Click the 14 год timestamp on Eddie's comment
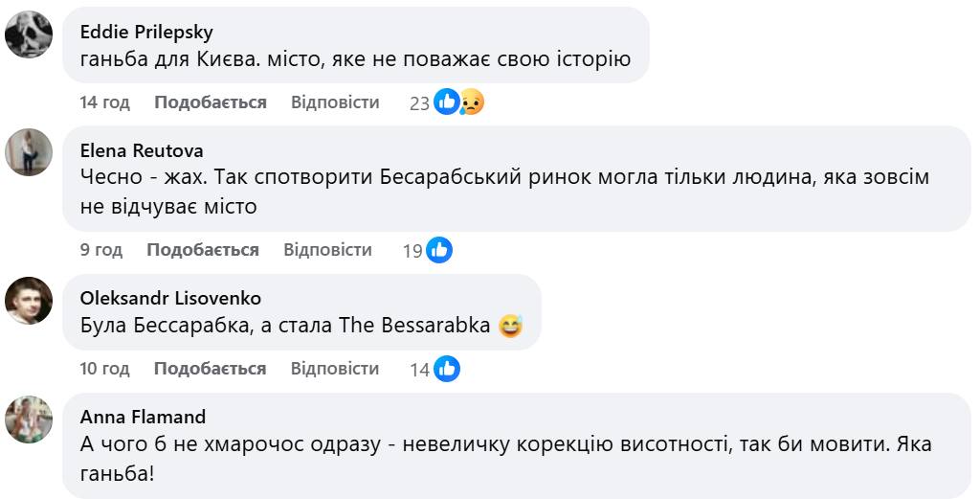The image size is (980, 499). point(104,102)
